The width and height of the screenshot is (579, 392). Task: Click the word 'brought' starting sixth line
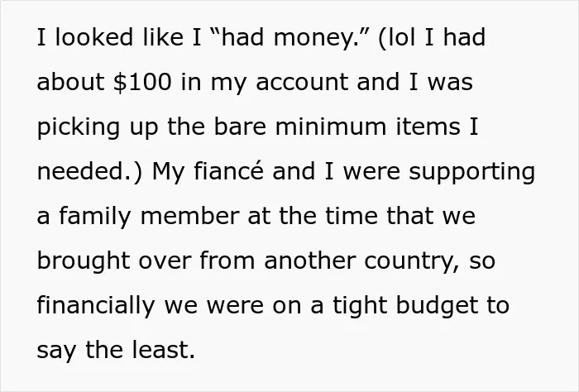pos(83,261)
